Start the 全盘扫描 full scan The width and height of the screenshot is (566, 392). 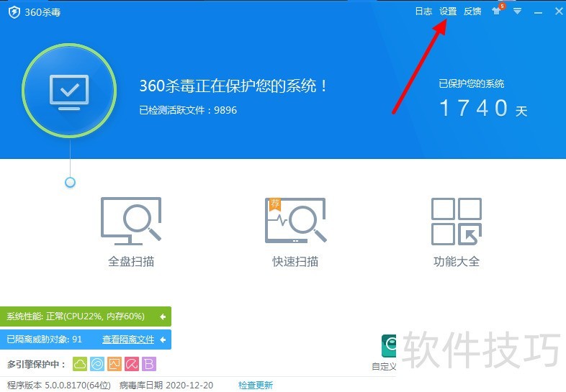coord(131,231)
